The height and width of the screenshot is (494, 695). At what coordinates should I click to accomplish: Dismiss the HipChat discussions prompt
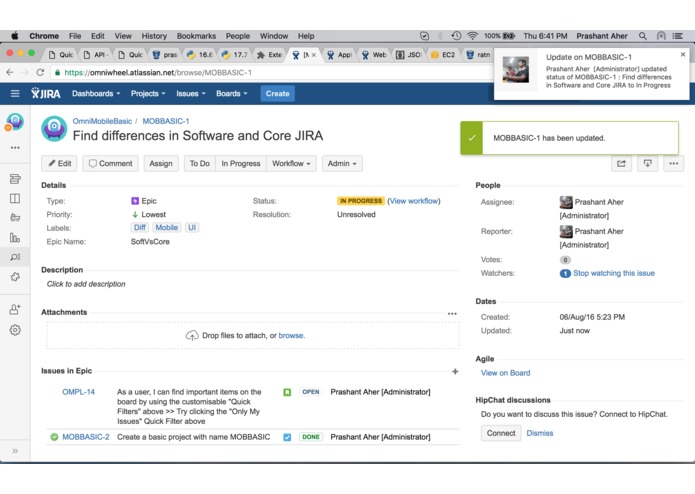point(539,433)
